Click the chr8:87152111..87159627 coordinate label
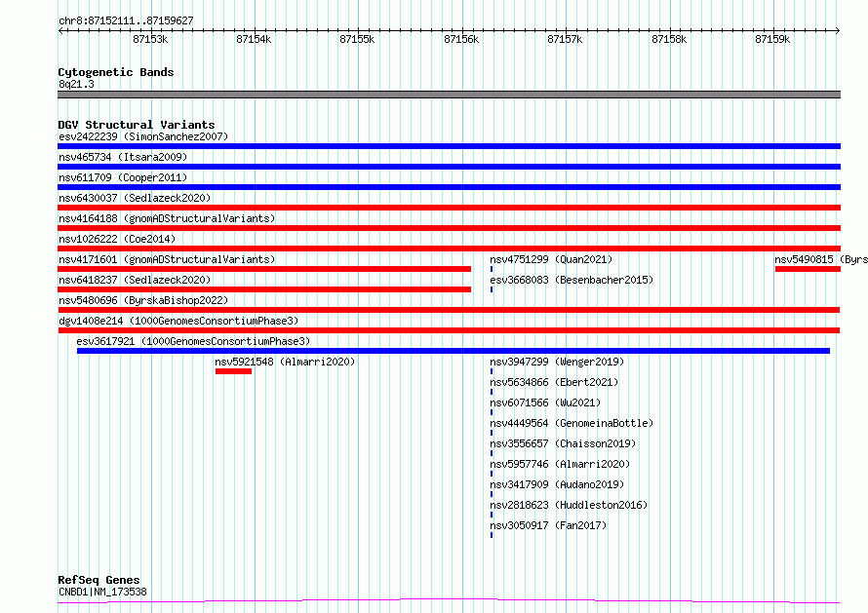The image size is (868, 613). [126, 21]
